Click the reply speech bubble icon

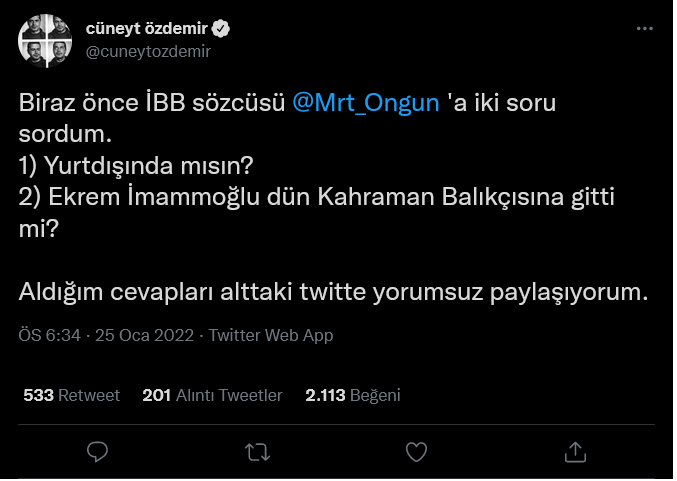[x=97, y=452]
